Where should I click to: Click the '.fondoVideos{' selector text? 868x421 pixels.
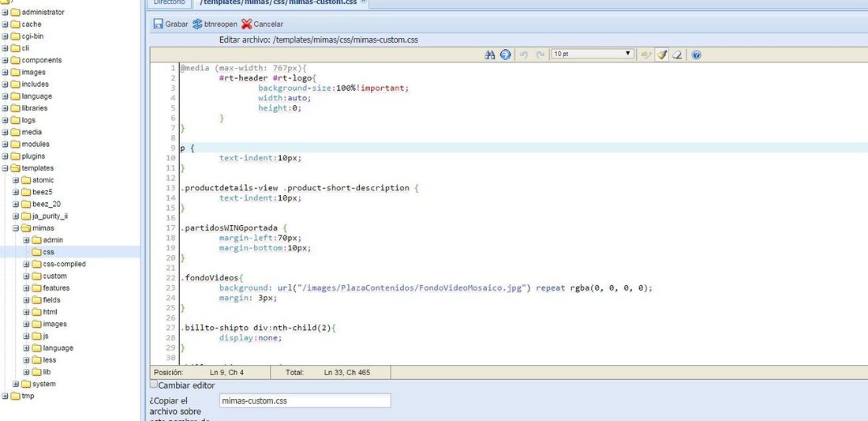[212, 278]
